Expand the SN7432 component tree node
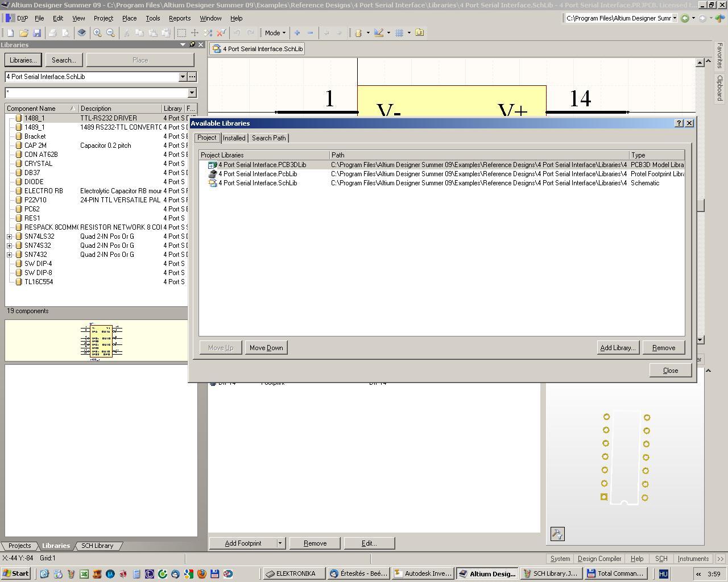 (x=10, y=255)
